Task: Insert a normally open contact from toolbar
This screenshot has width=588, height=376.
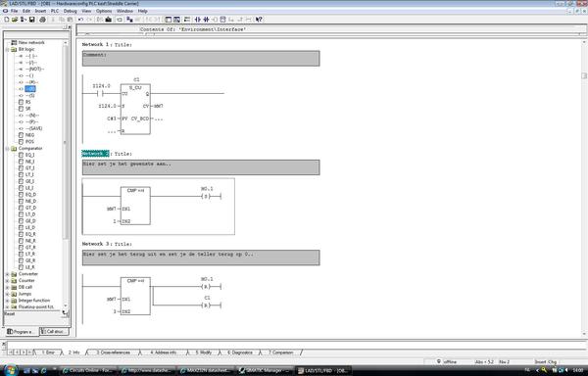Action: click(198, 20)
